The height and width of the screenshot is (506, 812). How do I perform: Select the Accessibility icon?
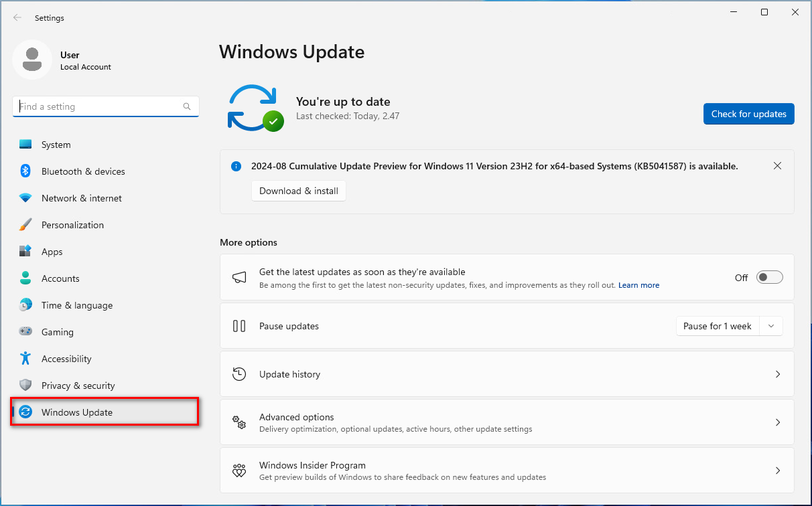27,359
